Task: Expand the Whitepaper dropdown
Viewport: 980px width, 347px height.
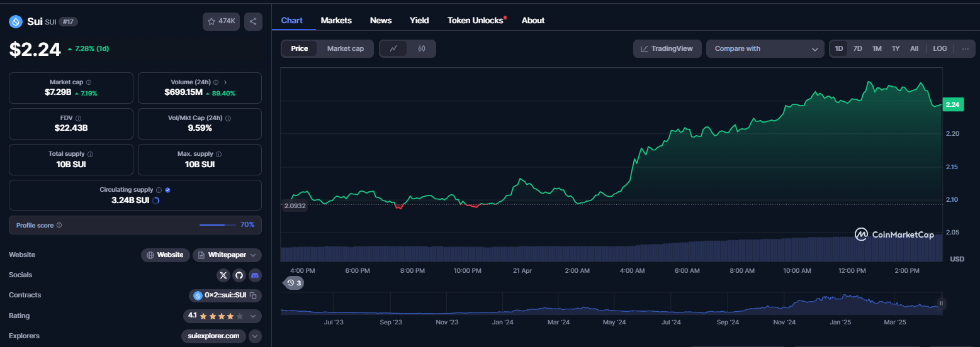Action: (x=227, y=255)
